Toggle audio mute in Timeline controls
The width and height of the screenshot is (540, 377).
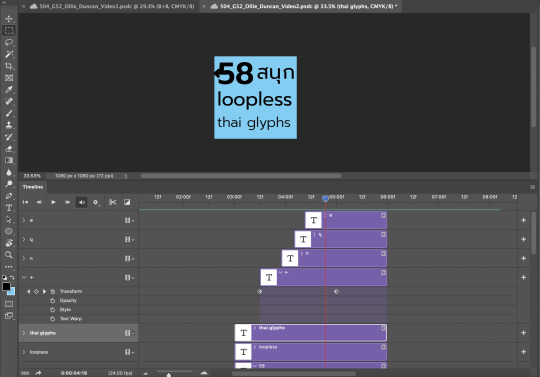tap(82, 202)
